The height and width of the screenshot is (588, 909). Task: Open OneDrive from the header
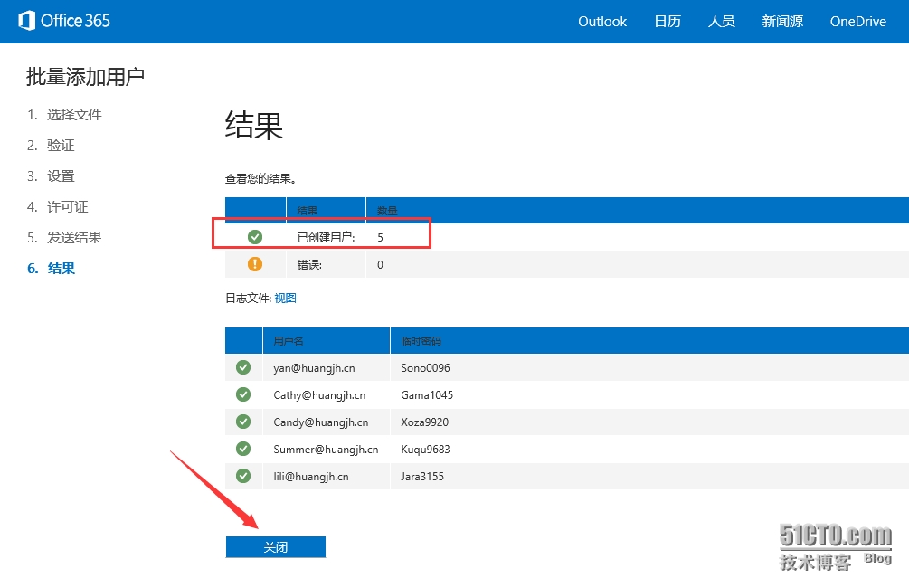coord(857,22)
